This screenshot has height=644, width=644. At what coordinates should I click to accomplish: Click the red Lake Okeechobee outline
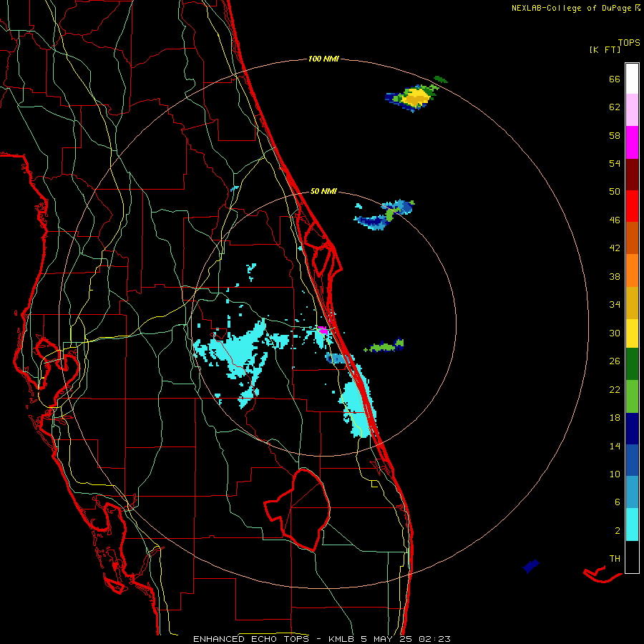coord(298,509)
